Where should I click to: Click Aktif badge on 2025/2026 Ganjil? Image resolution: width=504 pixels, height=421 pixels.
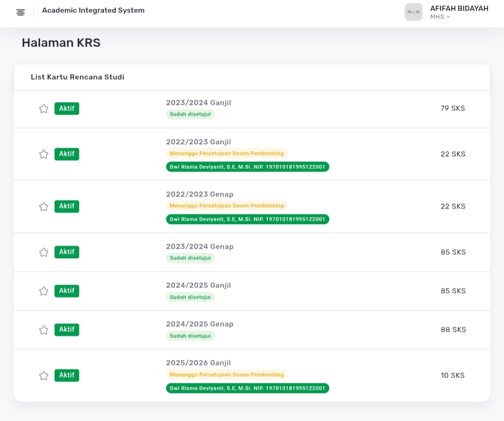67,375
